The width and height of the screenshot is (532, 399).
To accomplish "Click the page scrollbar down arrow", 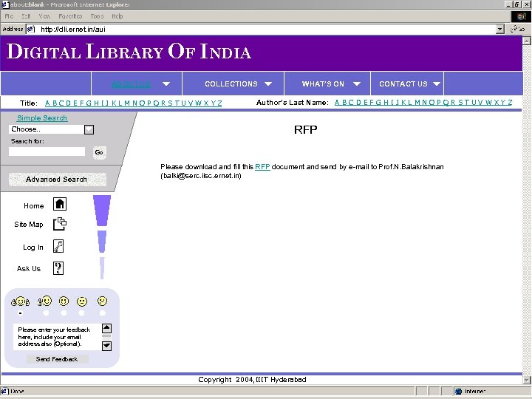I will [526, 380].
